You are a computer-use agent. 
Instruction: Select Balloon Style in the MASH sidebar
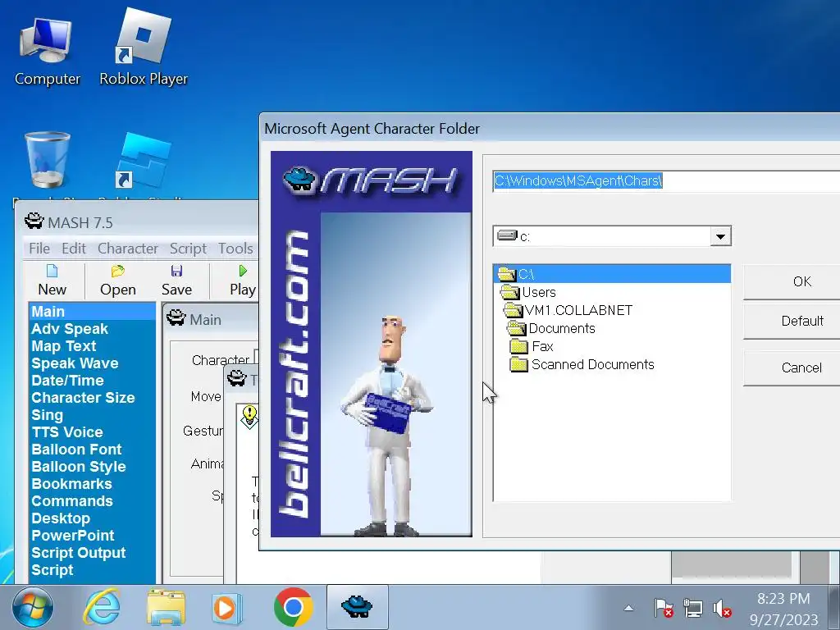click(x=92, y=466)
